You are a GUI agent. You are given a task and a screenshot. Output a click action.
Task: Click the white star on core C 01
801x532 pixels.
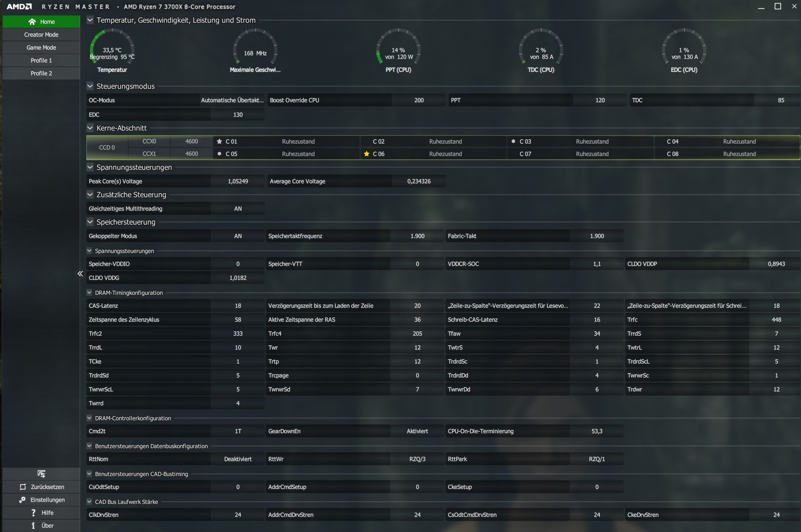click(219, 141)
